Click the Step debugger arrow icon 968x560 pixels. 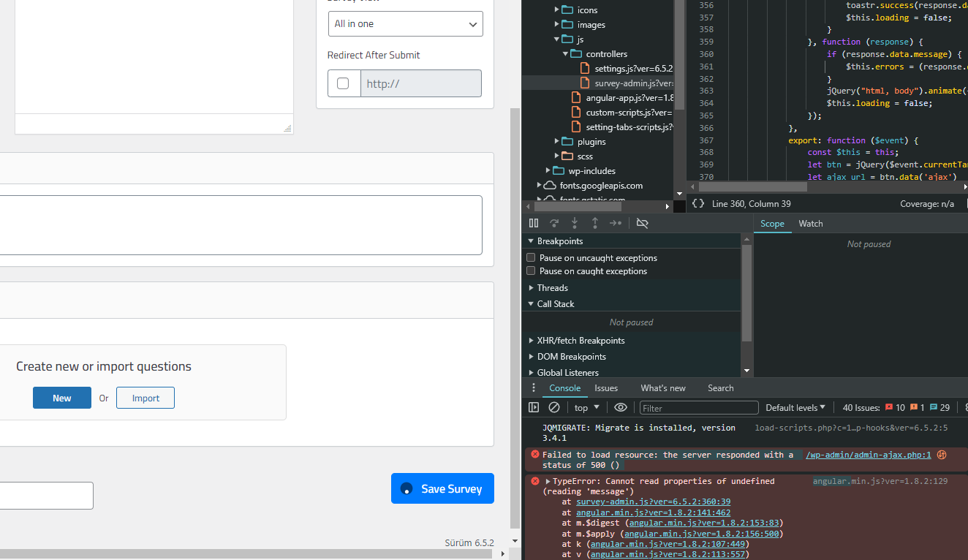coord(616,223)
